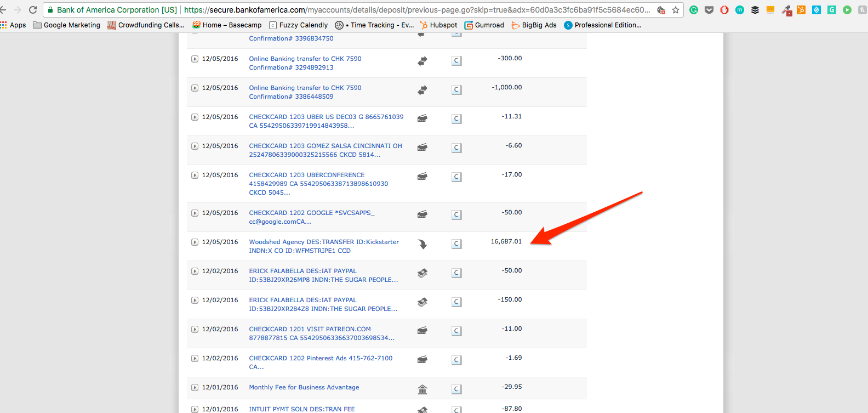Image resolution: width=868 pixels, height=413 pixels.
Task: Open the Pocket extension icon
Action: coord(709,10)
